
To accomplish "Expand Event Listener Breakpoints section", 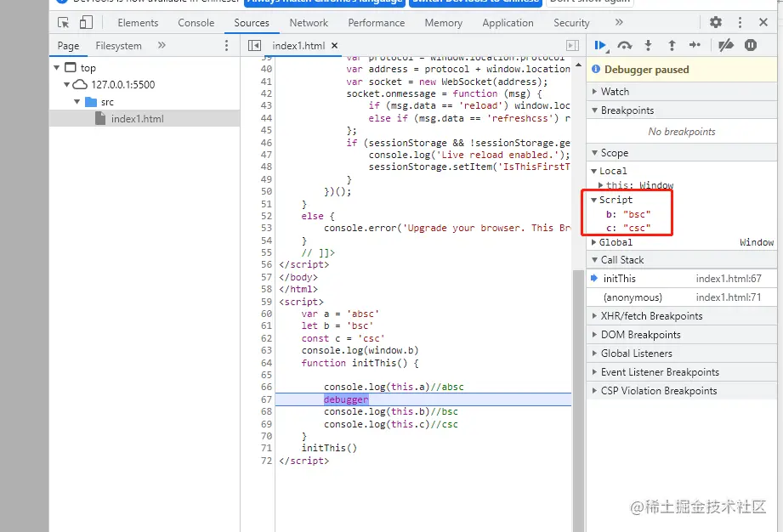I will [x=681, y=371].
